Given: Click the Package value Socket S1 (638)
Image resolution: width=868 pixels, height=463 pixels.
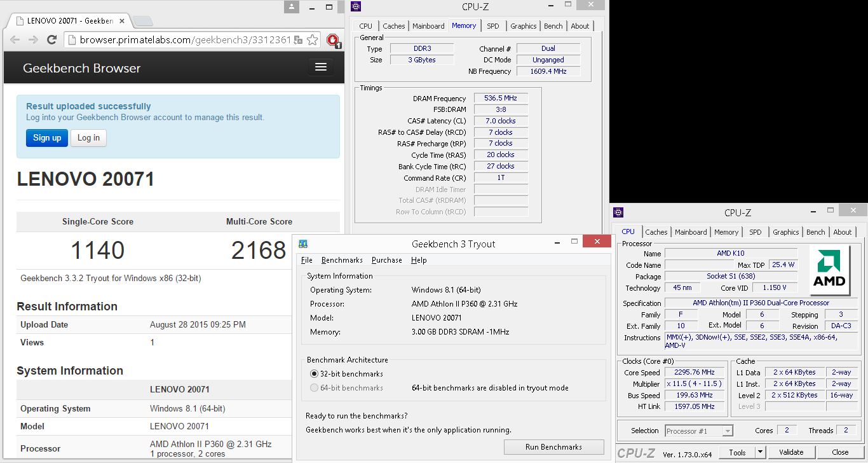Looking at the screenshot, I should pyautogui.click(x=731, y=277).
